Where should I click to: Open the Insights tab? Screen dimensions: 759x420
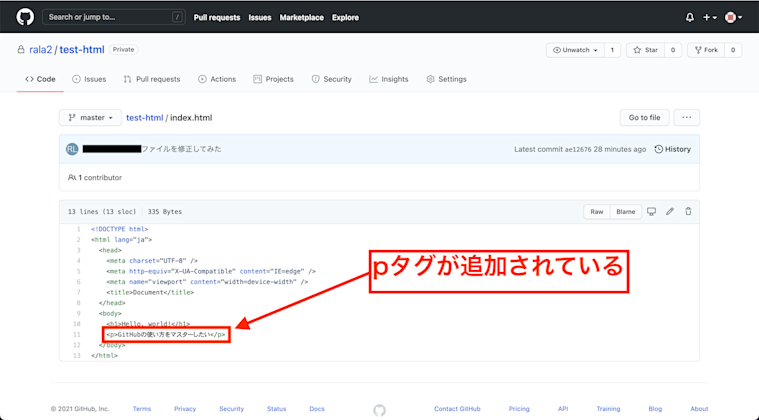(x=389, y=79)
